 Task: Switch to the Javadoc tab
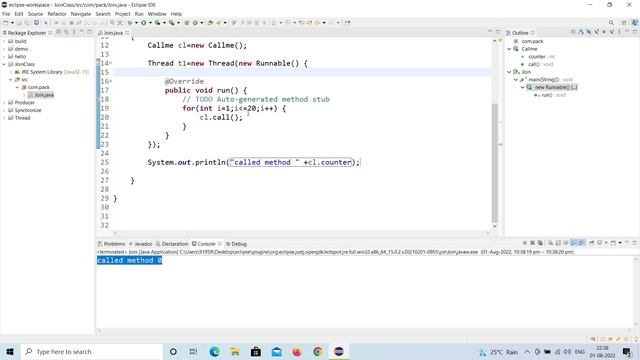pyautogui.click(x=140, y=244)
